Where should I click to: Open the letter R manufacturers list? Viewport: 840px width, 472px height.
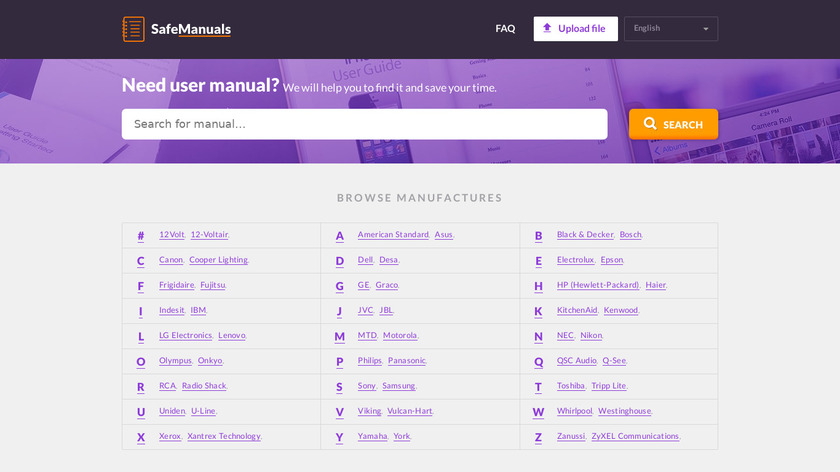tap(140, 387)
